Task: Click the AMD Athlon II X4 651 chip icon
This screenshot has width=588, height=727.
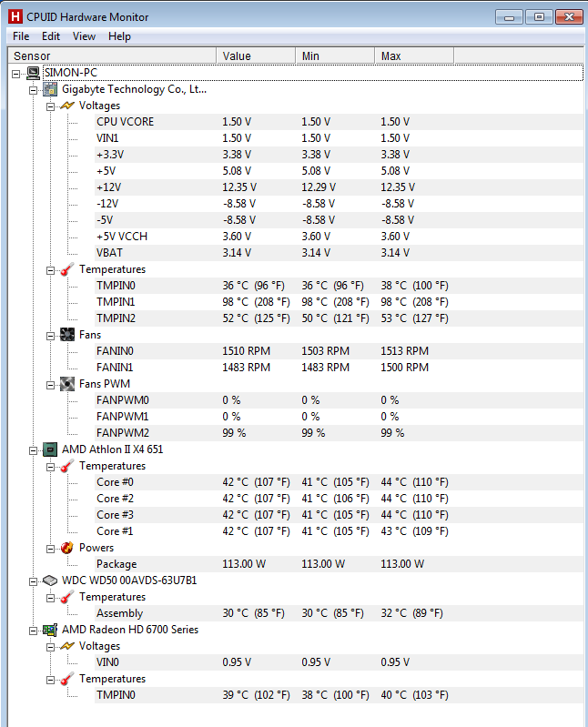Action: [50, 449]
